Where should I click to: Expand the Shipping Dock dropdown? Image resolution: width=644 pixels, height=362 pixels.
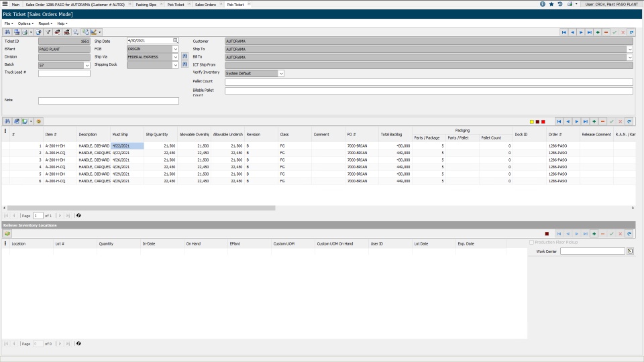175,65
